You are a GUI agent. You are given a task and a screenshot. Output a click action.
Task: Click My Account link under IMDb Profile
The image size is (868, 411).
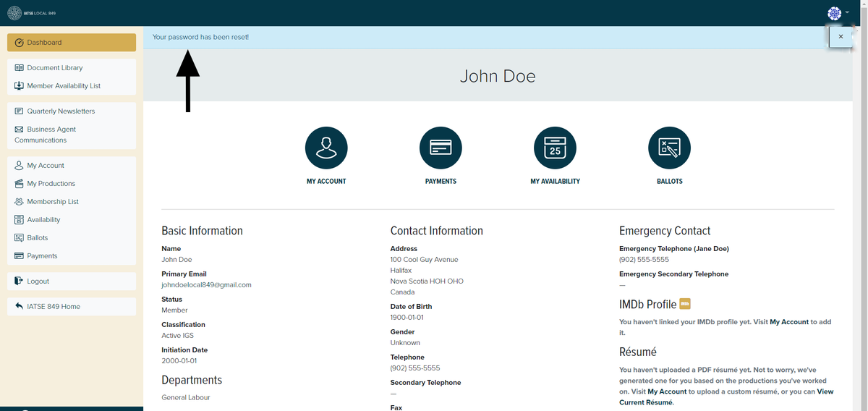tap(789, 322)
